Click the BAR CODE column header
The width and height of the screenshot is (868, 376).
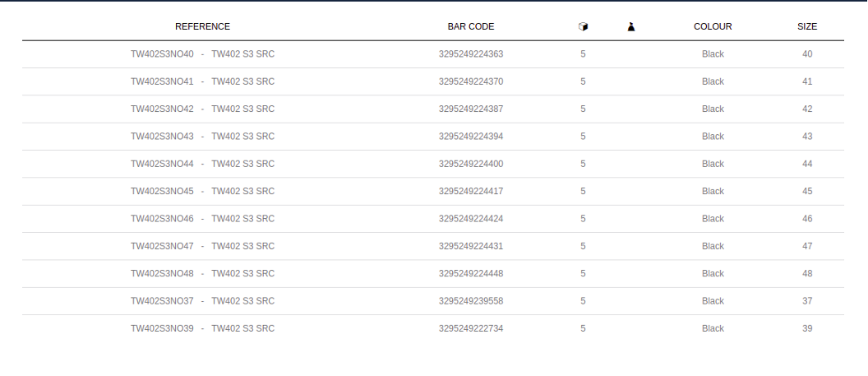[x=471, y=26]
